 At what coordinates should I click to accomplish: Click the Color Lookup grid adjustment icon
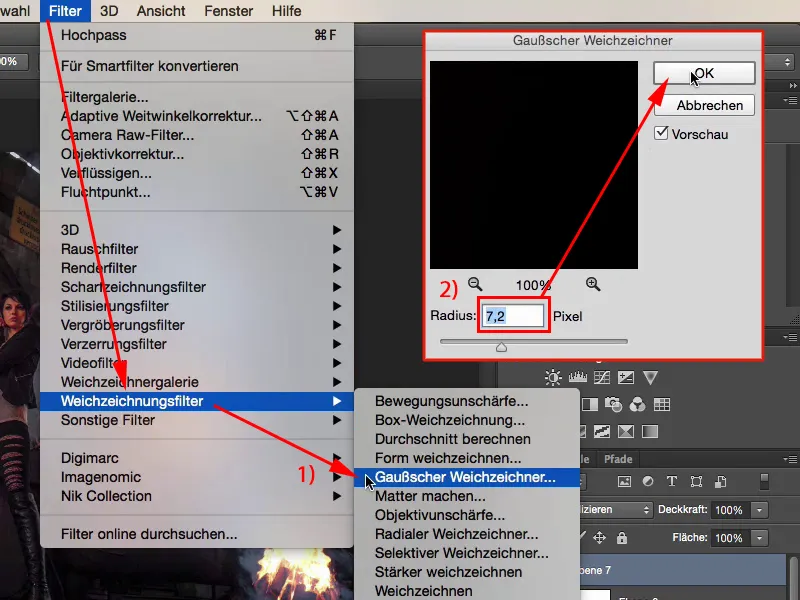coord(662,405)
